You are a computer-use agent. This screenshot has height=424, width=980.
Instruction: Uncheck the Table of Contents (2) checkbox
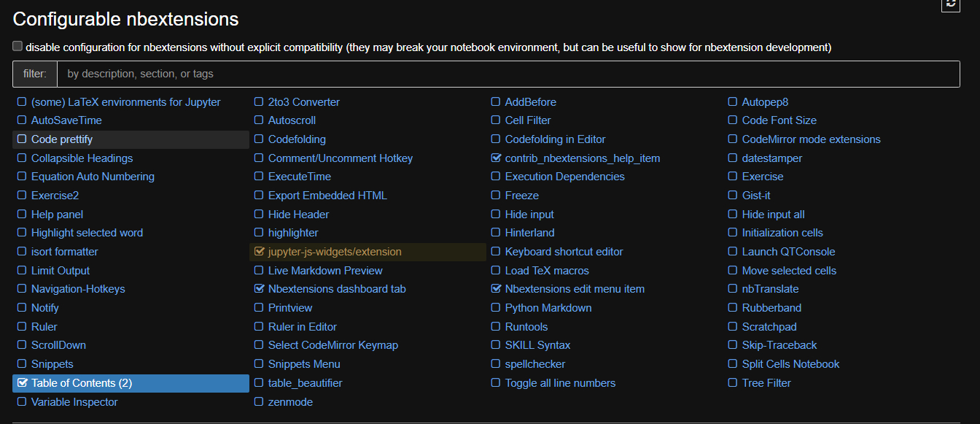(x=22, y=383)
